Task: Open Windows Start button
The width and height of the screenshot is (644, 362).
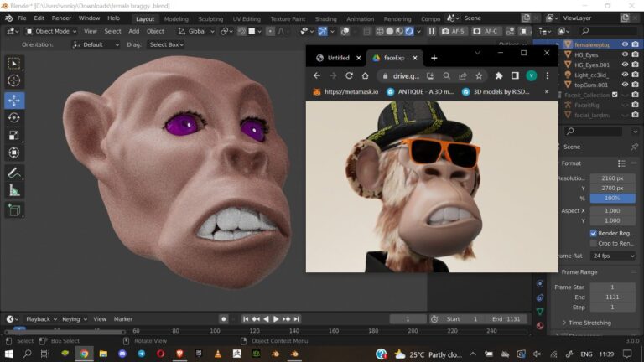Action: point(8,354)
